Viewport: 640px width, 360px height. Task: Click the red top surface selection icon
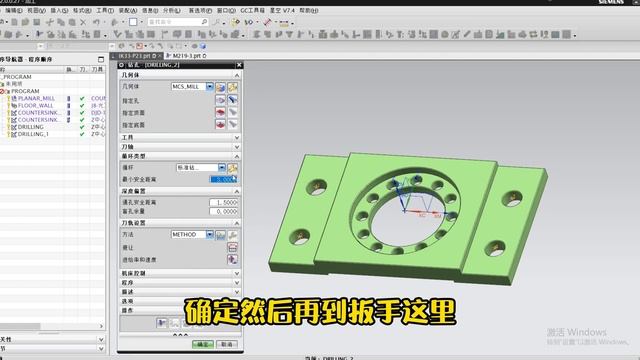[x=220, y=112]
